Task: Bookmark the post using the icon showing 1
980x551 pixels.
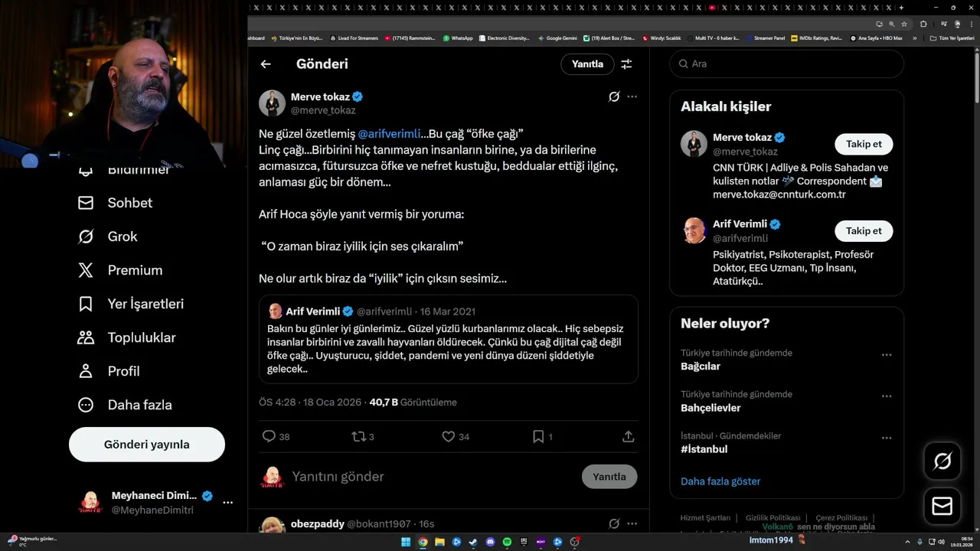Action: [x=542, y=436]
